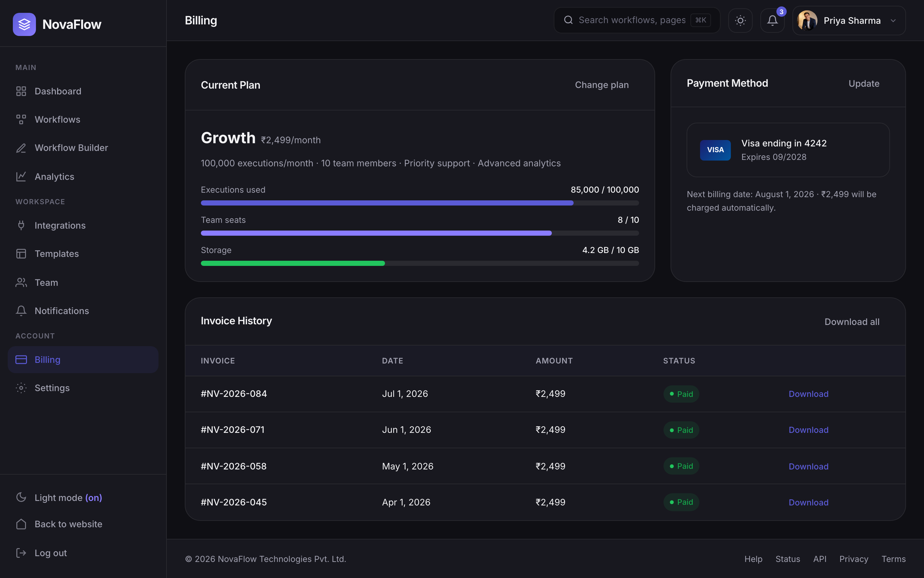Screen dimensions: 924x578
Task: Open the Help footer link
Action: coord(753,559)
